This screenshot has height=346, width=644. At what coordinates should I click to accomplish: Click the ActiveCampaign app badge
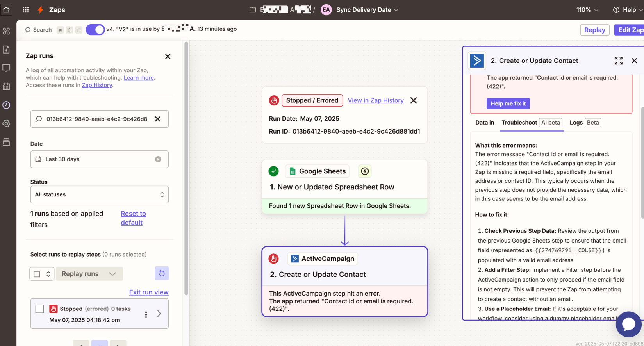(323, 259)
